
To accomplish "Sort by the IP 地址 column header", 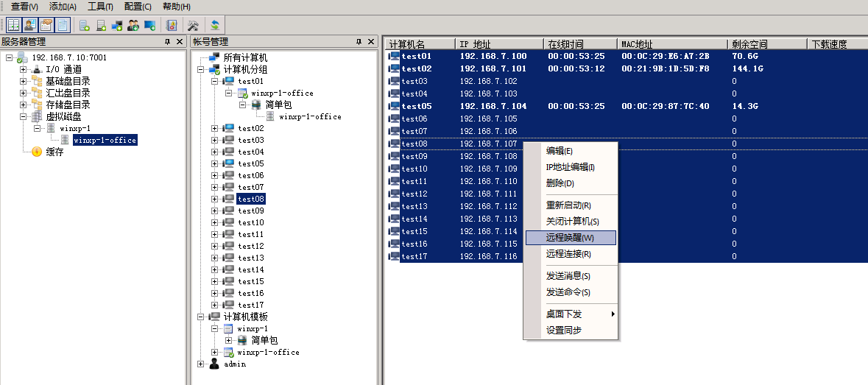I will pyautogui.click(x=500, y=44).
